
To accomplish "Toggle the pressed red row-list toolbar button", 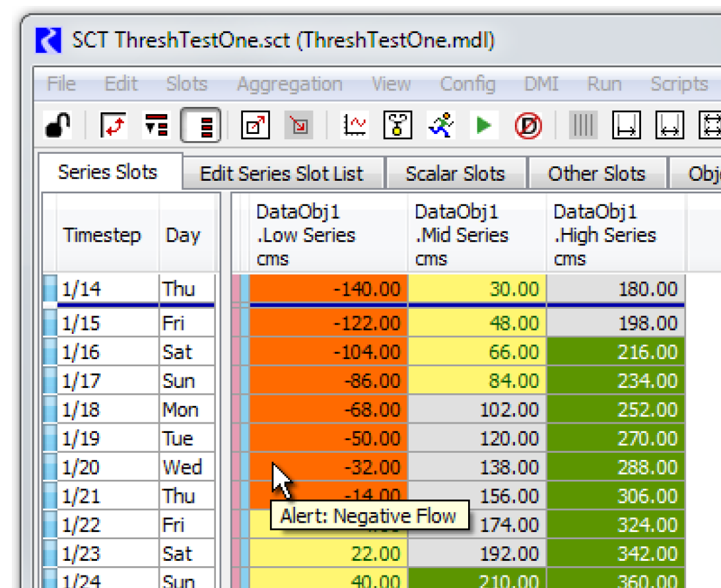I will click(201, 125).
